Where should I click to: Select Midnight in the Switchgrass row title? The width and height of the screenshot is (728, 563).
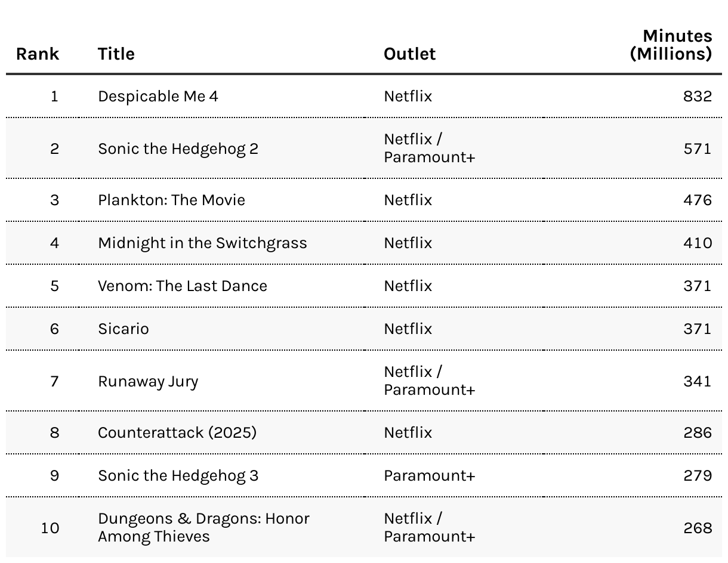tap(202, 243)
